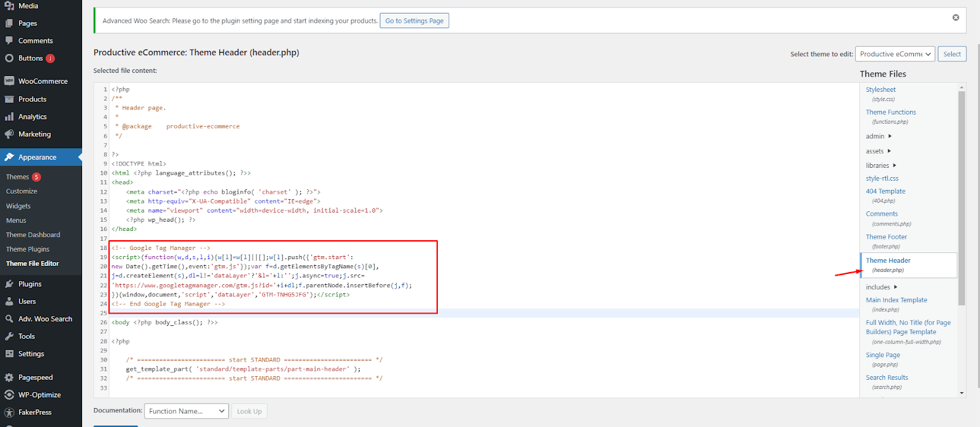Click the Settings sliders icon
Viewport: 980px width, 427px height.
pos(9,354)
